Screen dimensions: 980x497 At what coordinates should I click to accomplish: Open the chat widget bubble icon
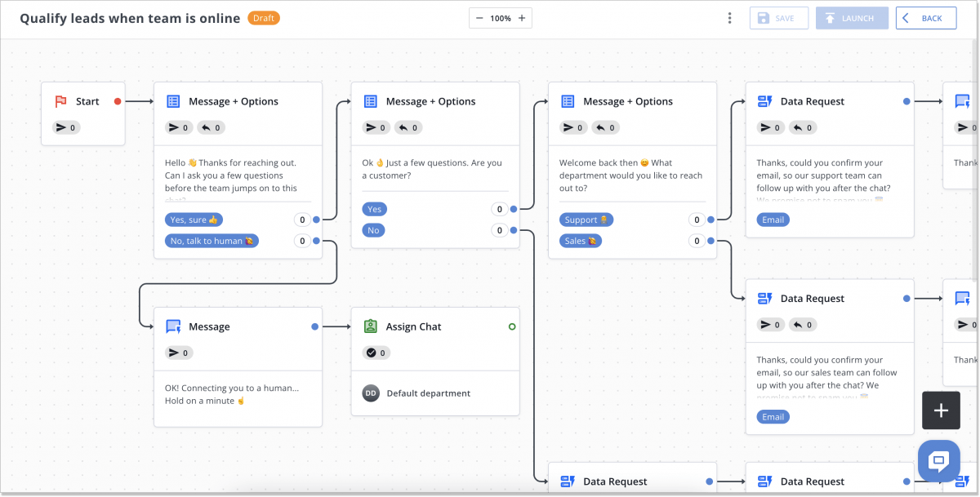click(938, 460)
